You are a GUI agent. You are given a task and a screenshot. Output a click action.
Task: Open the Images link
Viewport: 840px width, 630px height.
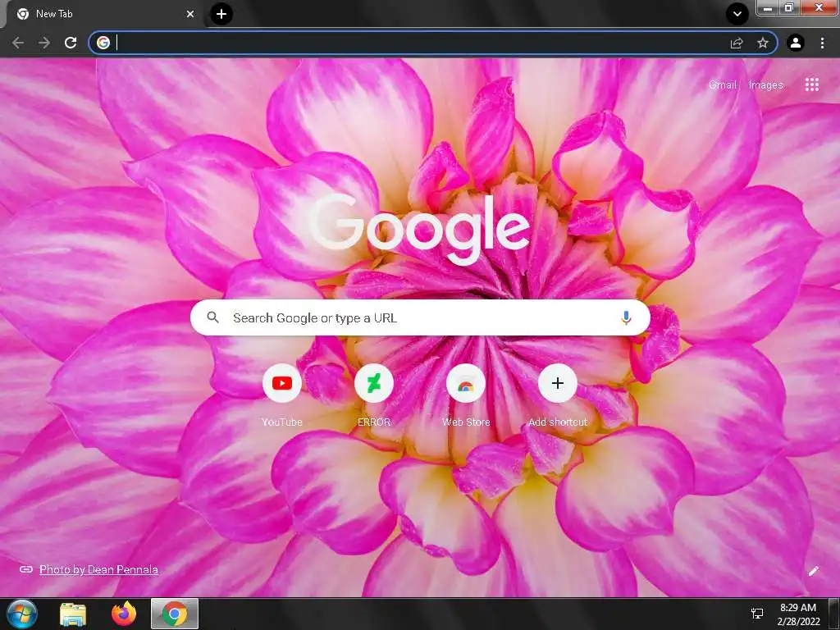[765, 84]
